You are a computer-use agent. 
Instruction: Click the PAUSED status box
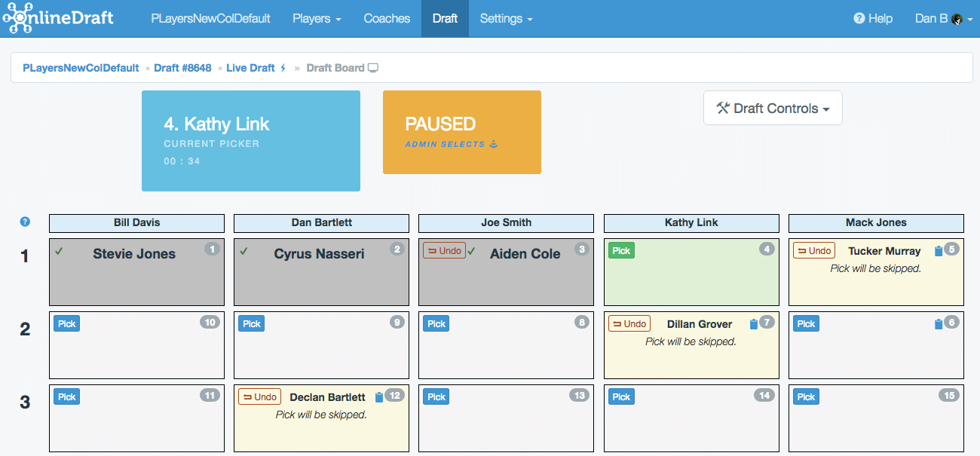pos(462,133)
